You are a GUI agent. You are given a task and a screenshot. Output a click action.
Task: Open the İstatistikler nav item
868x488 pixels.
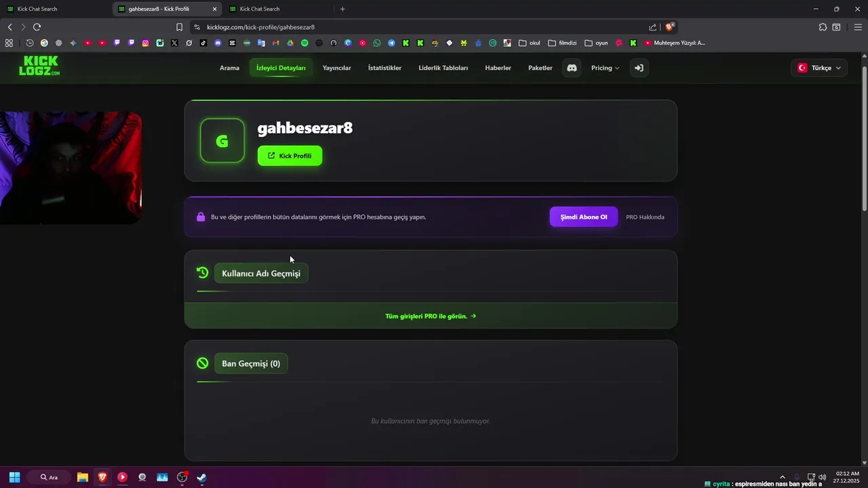(x=384, y=68)
